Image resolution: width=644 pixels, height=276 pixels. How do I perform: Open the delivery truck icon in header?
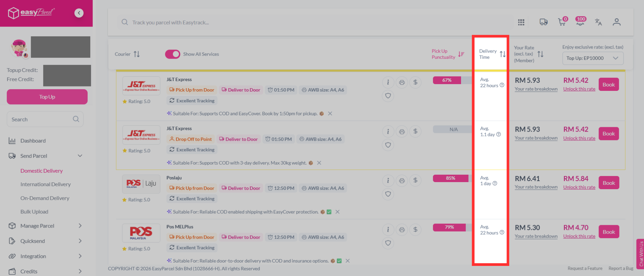tap(543, 22)
